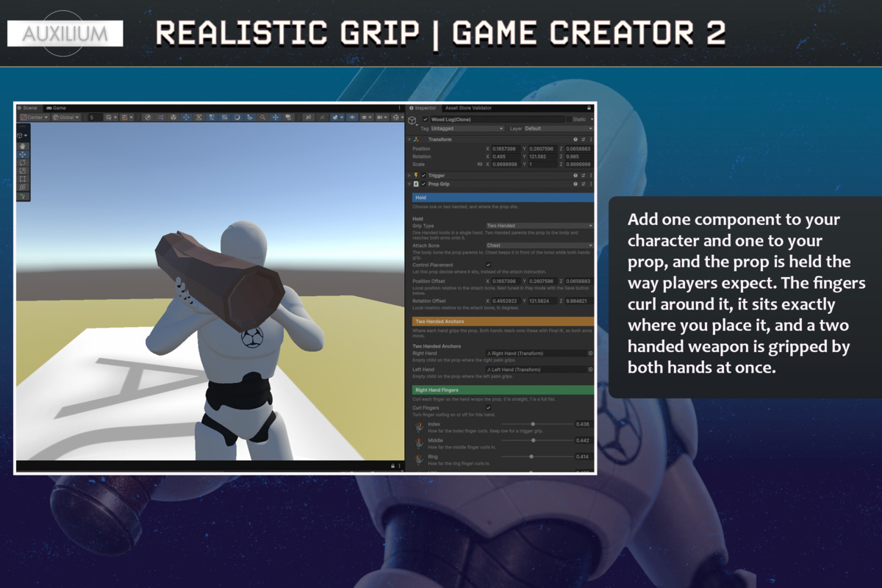The image size is (882, 588).
Task: Click the green Right Hand Fingers header
Action: coord(503,390)
